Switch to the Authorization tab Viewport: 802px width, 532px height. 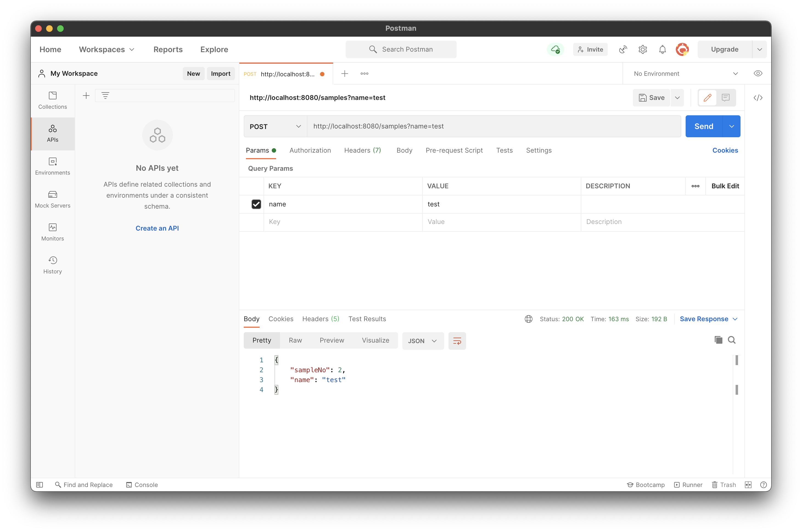point(310,150)
